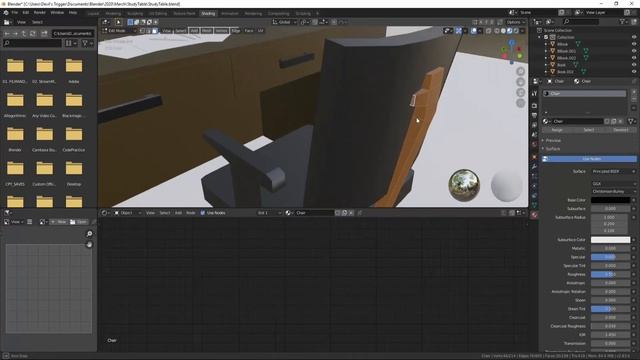Toggle Collection exclude checkbox in outliner
The image size is (640, 360).
point(546,37)
